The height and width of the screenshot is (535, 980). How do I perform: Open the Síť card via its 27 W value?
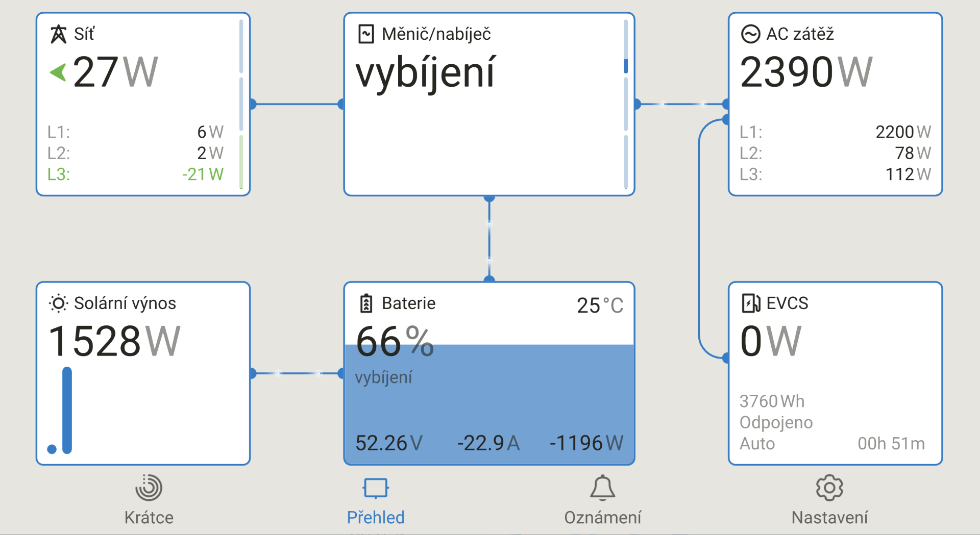point(115,72)
